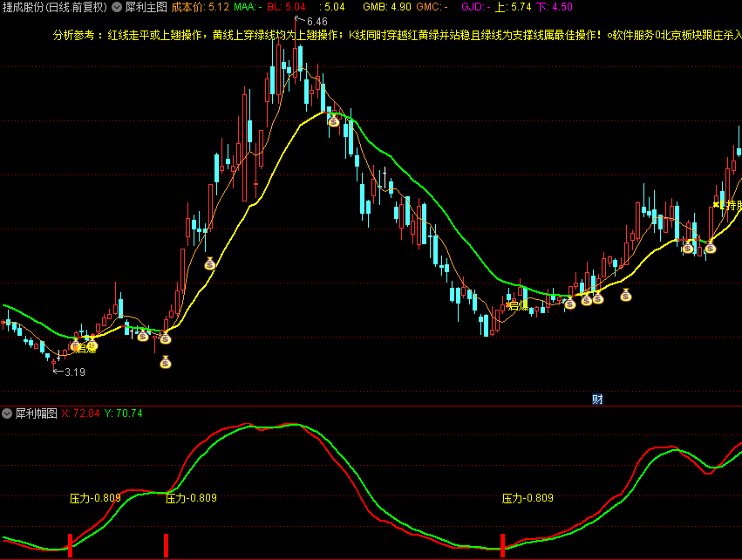Viewport: 742px width, 560px height.
Task: Click the 持股 signal marker at right edge
Action: (729, 205)
